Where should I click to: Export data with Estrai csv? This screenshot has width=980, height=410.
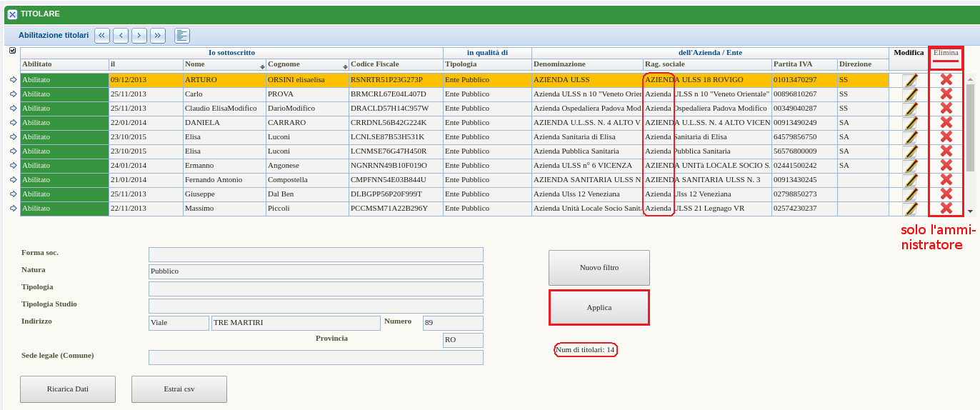coord(179,389)
